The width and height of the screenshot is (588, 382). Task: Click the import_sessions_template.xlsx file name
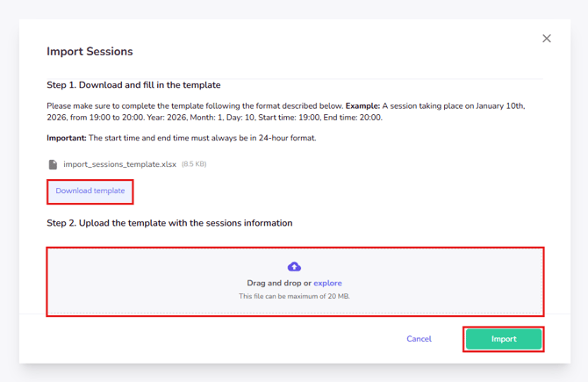pos(119,164)
